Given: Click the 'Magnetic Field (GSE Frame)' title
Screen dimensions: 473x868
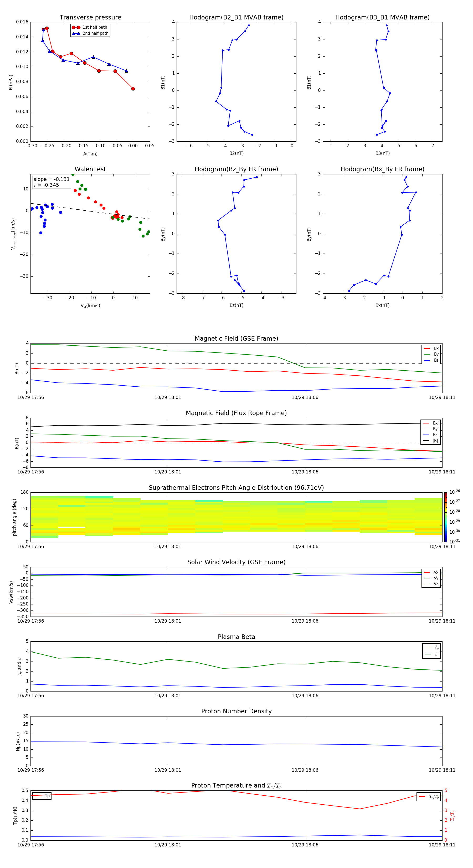Looking at the screenshot, I should (236, 338).
